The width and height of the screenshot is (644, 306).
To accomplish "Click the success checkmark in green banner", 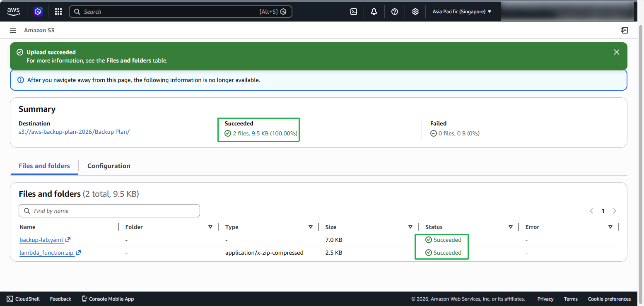I will 19,52.
